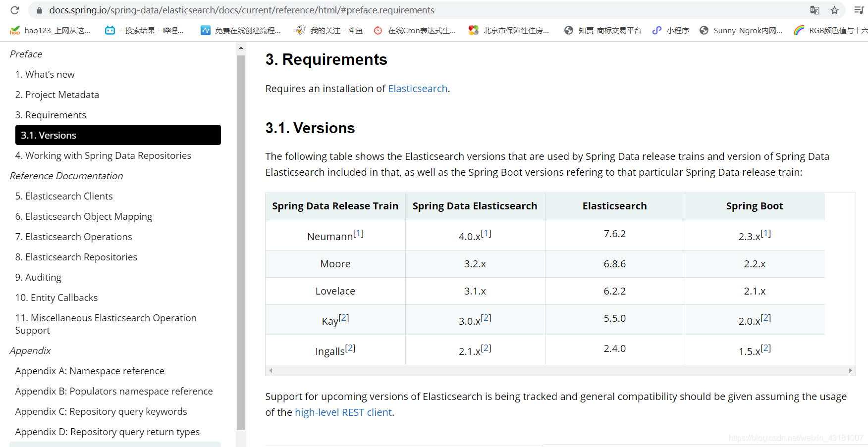Screen dimensions: 868x447
Task: Click the Spring Boot column header
Action: 755,206
